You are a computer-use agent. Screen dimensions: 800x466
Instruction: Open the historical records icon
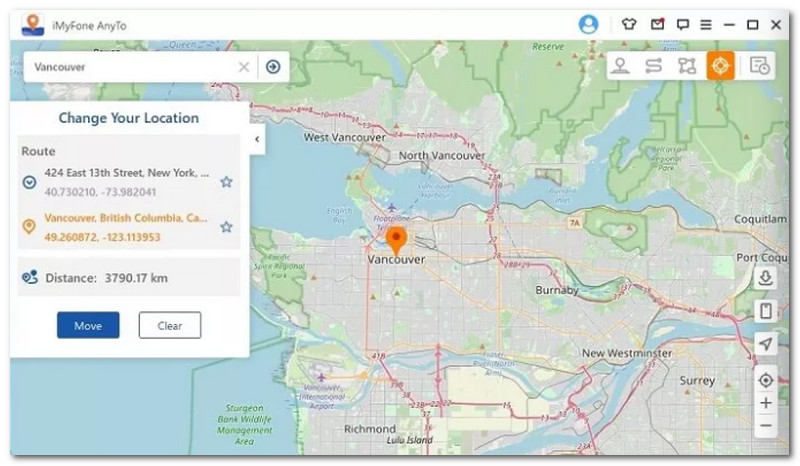759,66
